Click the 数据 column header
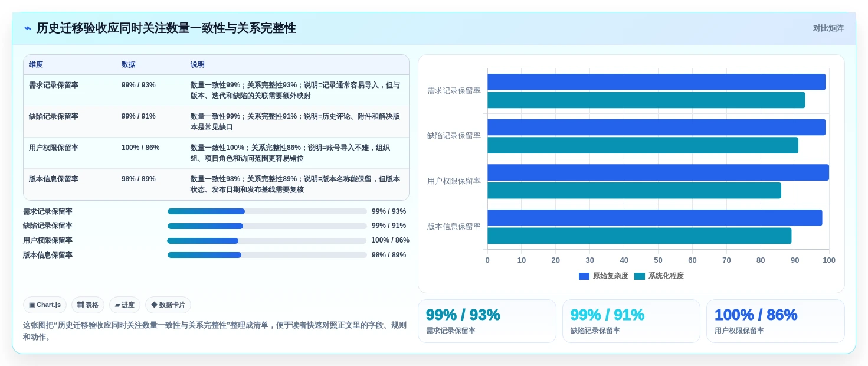 (x=129, y=64)
